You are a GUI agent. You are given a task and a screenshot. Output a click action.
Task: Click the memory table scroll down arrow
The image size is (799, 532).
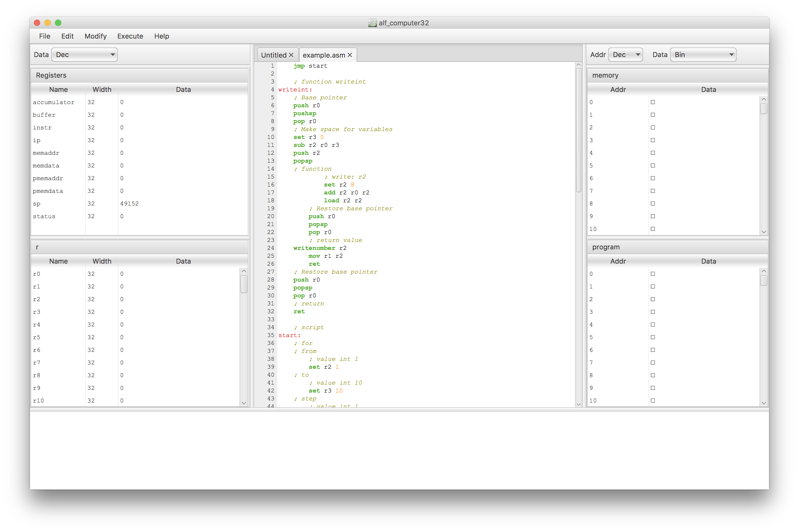[x=764, y=232]
